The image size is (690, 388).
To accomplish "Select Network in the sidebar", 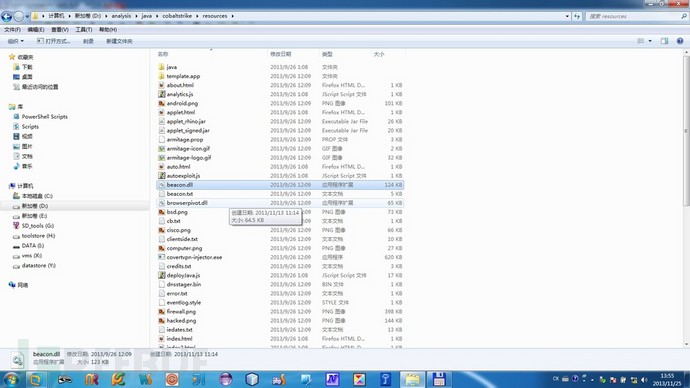I will coord(18,285).
